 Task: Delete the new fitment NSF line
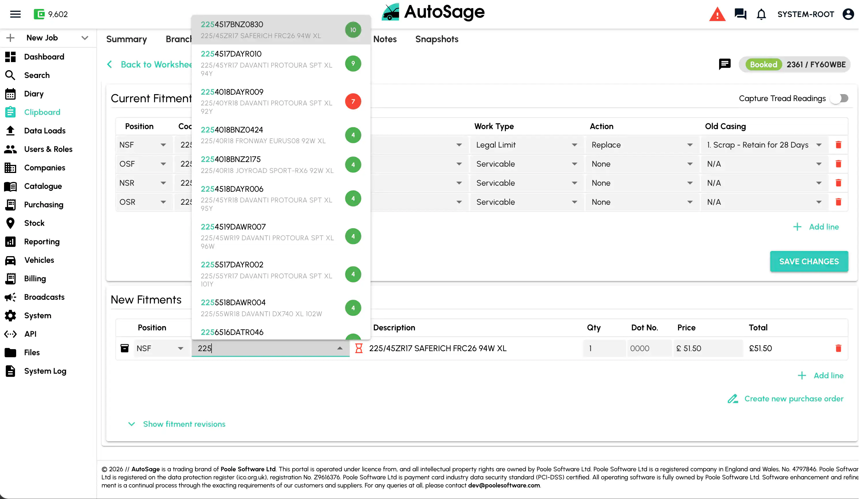pyautogui.click(x=838, y=348)
